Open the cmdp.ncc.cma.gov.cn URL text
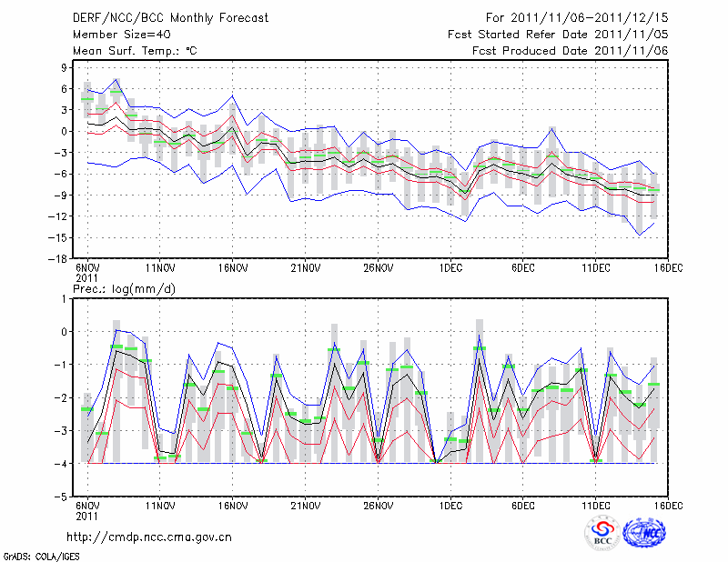The image size is (728, 562). point(149,537)
